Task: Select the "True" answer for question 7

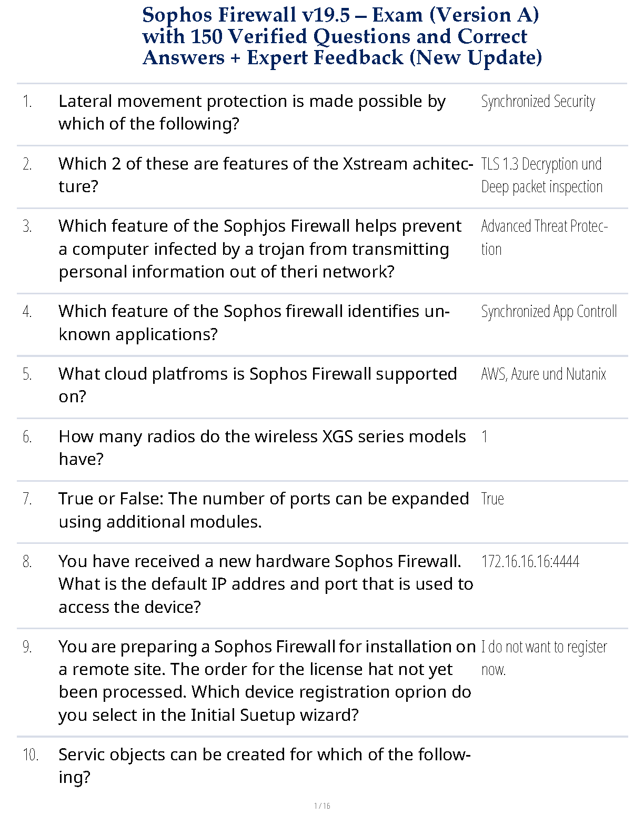Action: [x=492, y=499]
